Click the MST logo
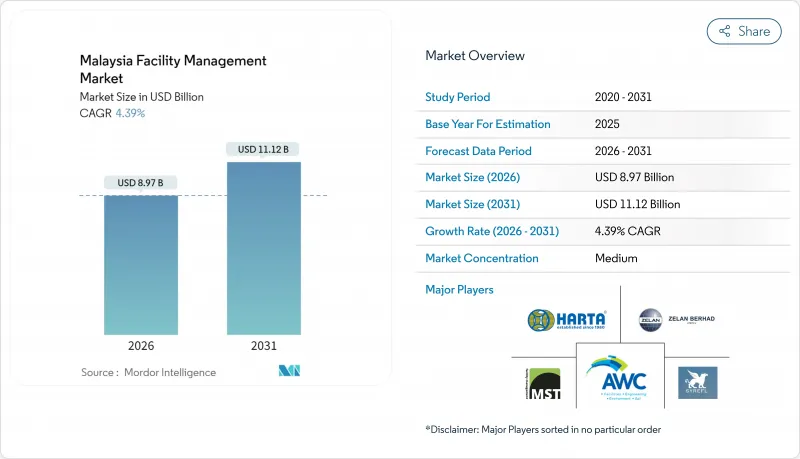 click(x=541, y=383)
